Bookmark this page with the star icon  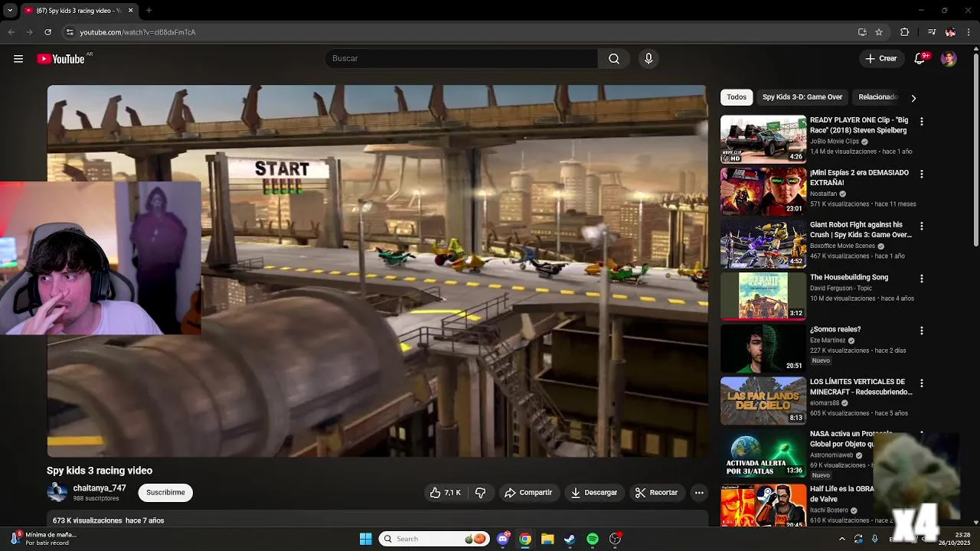tap(879, 32)
